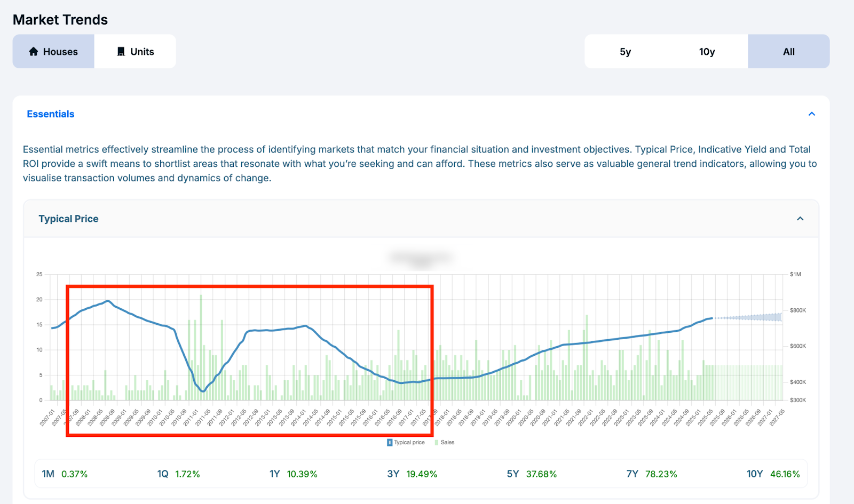Click the 1M 0.37% growth stat
The image size is (854, 504).
click(x=65, y=474)
